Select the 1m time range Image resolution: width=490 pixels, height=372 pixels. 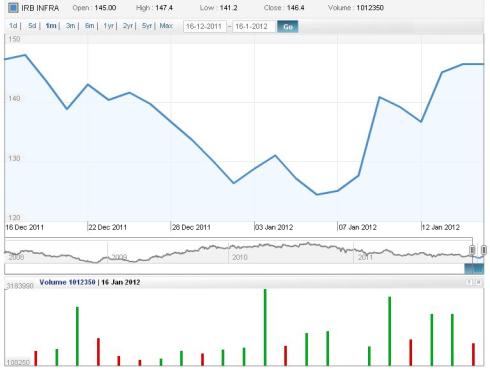(x=51, y=26)
